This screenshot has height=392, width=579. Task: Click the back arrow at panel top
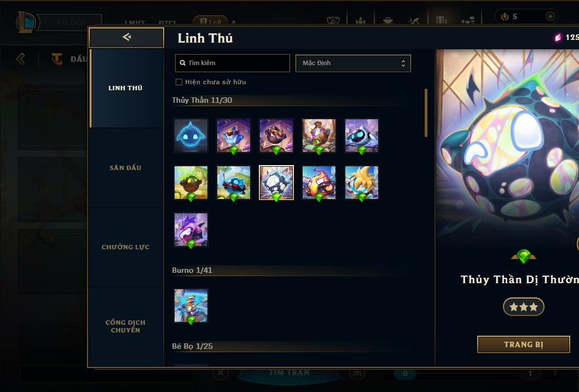[126, 37]
